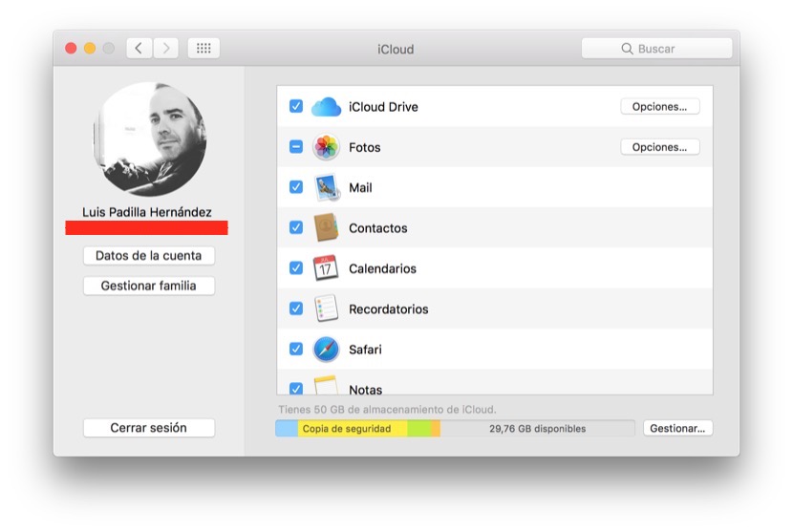Toggle the Fotos checkbox
The height and width of the screenshot is (532, 793).
point(296,147)
